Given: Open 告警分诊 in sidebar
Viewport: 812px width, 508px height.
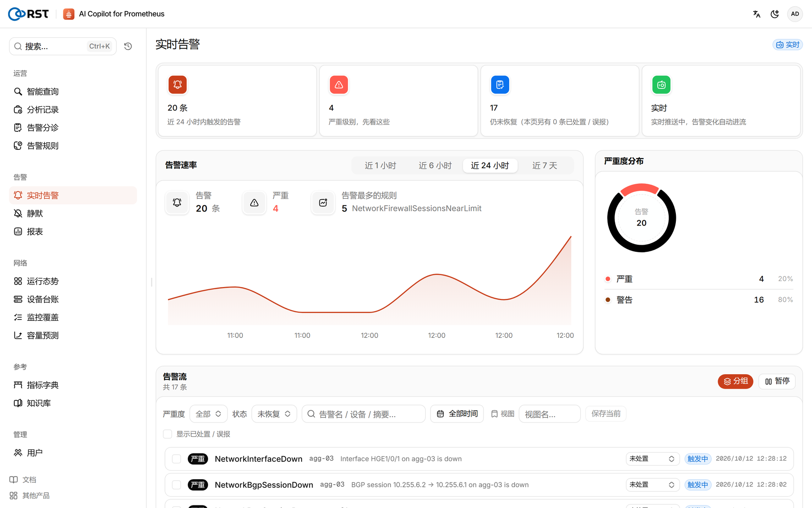Looking at the screenshot, I should tap(73, 127).
